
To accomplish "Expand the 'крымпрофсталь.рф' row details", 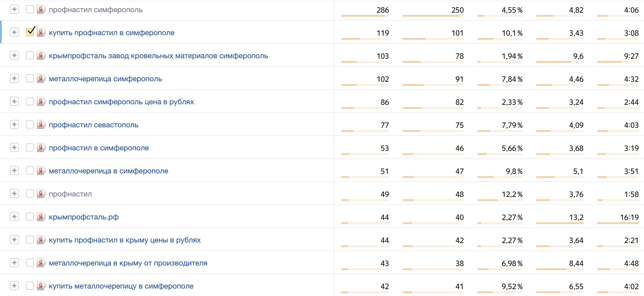I will pyautogui.click(x=14, y=217).
